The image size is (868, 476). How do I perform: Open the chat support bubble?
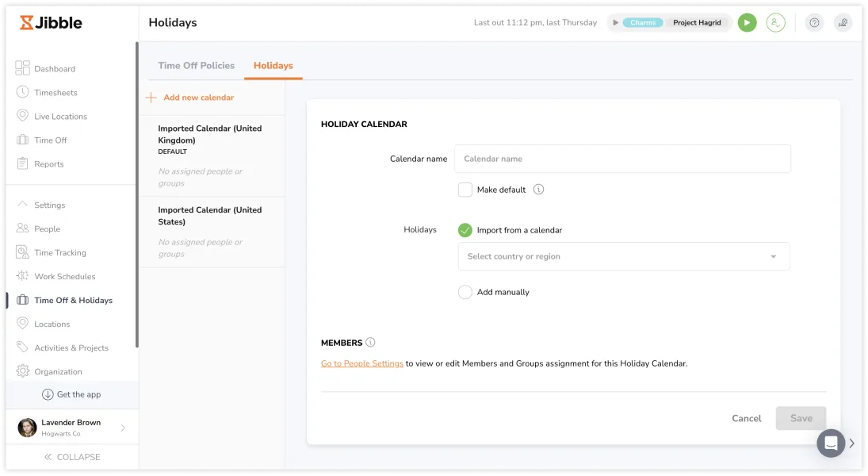[x=831, y=443]
